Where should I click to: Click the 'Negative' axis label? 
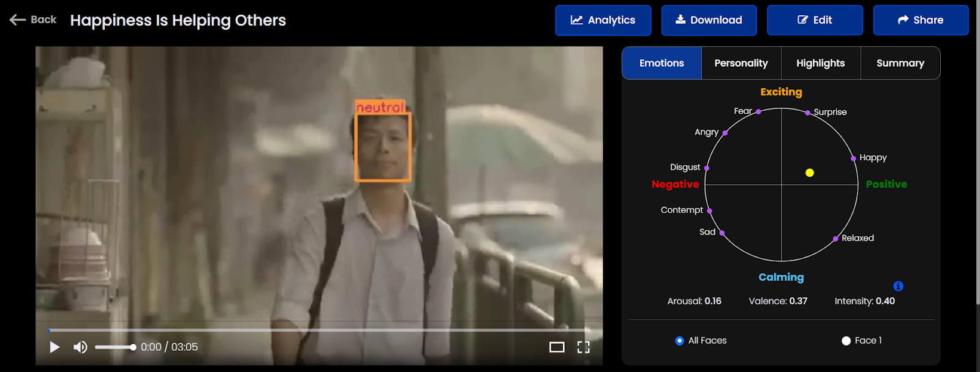(675, 184)
